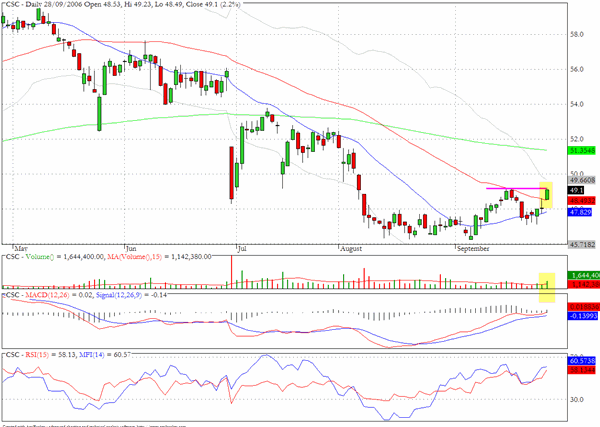Select the May label on the time axis

pyautogui.click(x=21, y=249)
